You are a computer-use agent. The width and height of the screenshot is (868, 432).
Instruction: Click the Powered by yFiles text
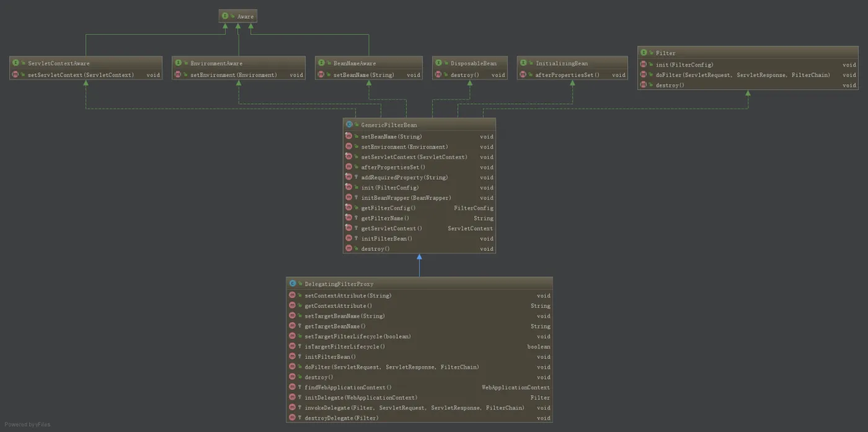point(28,425)
